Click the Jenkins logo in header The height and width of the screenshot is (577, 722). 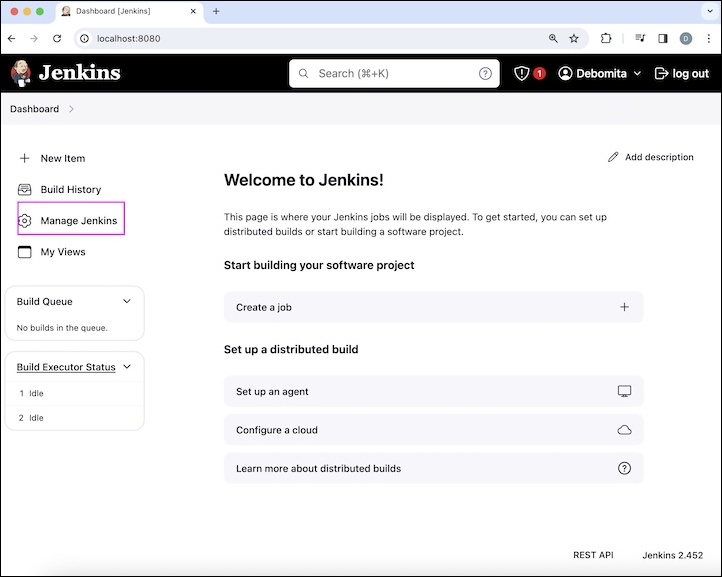pos(66,73)
